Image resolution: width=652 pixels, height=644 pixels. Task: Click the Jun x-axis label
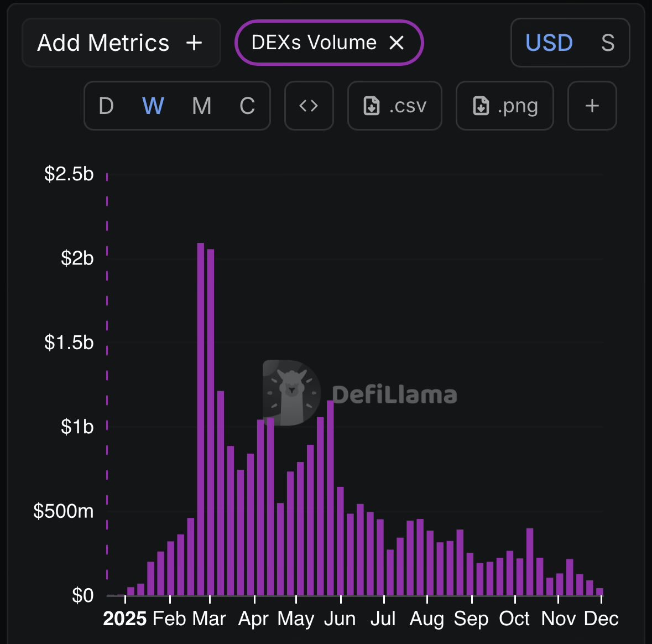pyautogui.click(x=340, y=618)
